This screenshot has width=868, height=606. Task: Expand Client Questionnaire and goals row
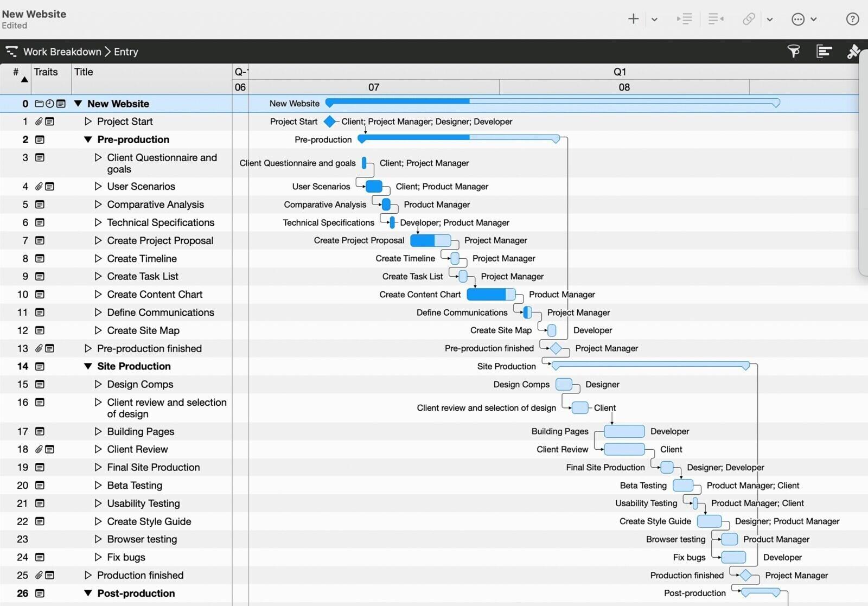(98, 157)
